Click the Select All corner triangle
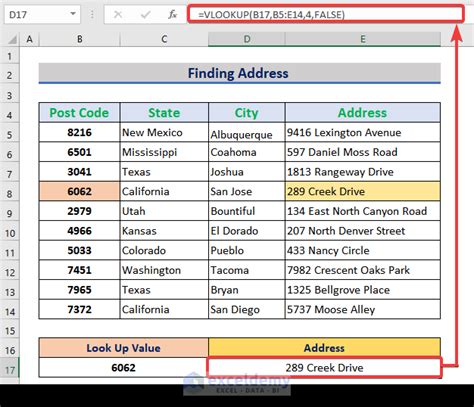The image size is (474, 407). pos(12,40)
